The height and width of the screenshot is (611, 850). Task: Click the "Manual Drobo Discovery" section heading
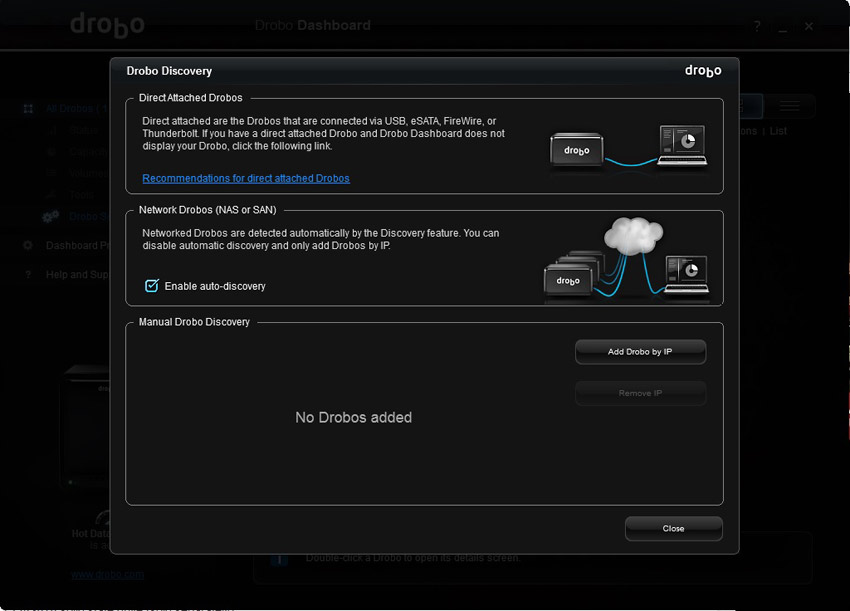(194, 322)
